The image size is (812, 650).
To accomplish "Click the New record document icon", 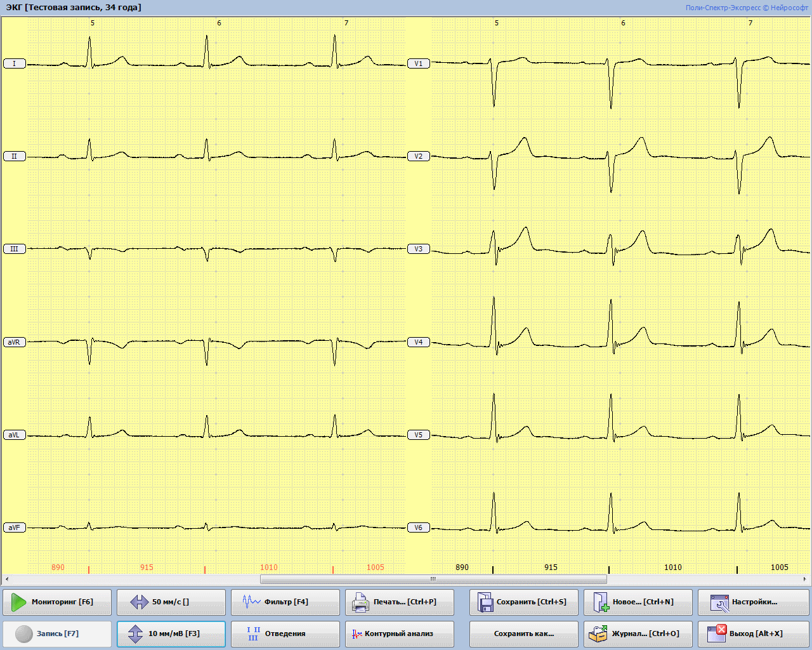I will click(600, 602).
